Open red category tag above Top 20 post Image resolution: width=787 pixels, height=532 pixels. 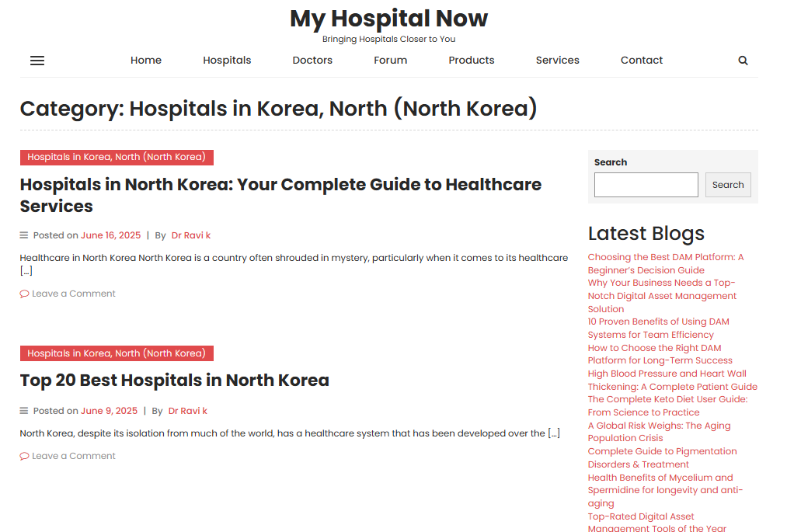point(117,353)
